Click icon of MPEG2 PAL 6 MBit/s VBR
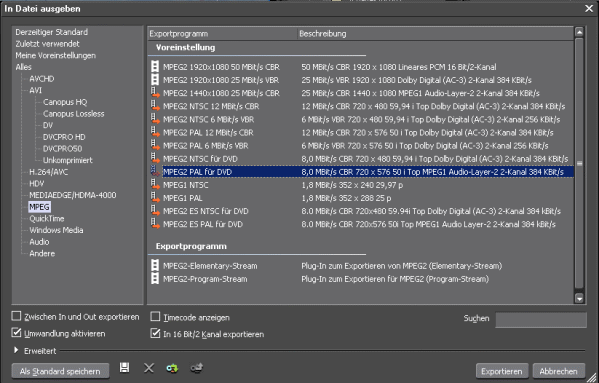This screenshot has width=599, height=383. pos(155,145)
